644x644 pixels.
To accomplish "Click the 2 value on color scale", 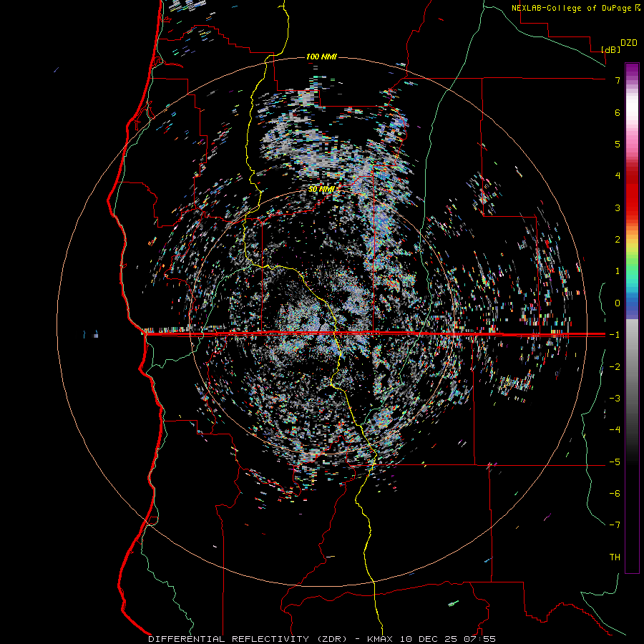I will 618,240.
